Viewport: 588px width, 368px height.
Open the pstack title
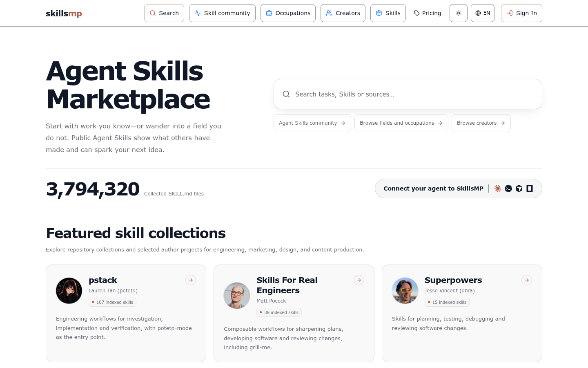[103, 280]
